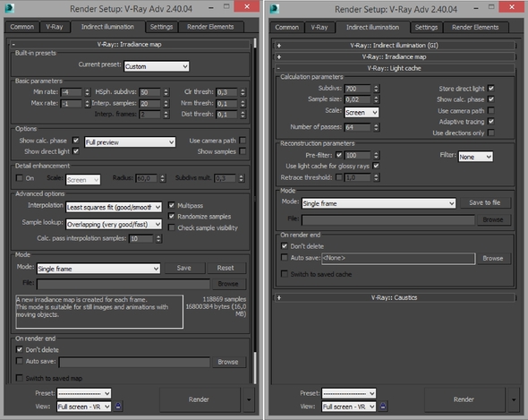
Task: Open Render Elements tab in left window
Action: [210, 27]
